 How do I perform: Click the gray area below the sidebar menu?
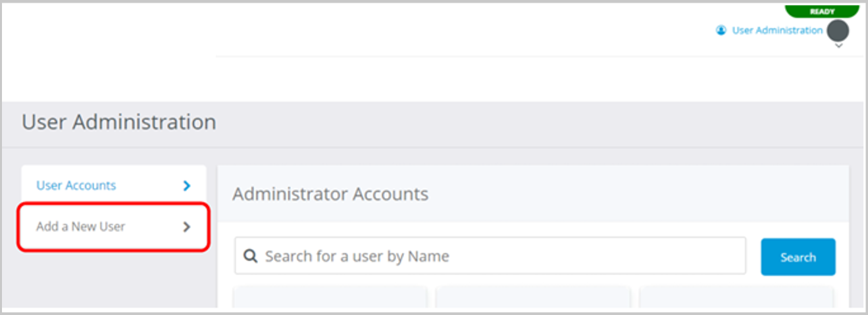pos(112,280)
